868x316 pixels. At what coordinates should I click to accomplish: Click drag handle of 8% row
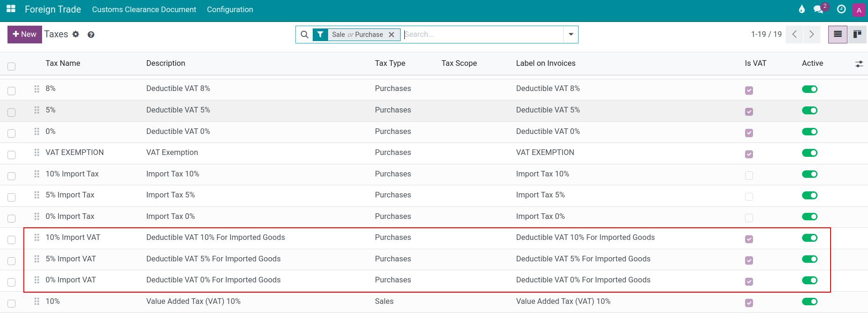click(x=37, y=89)
